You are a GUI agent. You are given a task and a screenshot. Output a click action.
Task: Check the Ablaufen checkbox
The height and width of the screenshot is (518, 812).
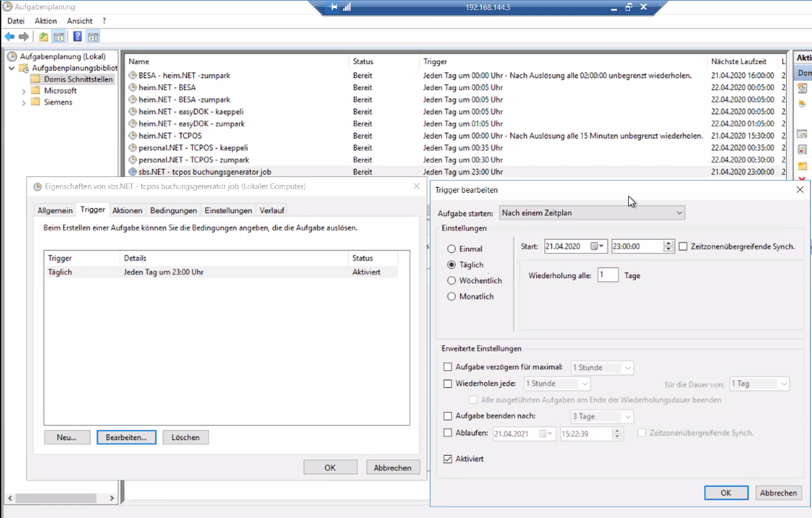click(x=448, y=433)
